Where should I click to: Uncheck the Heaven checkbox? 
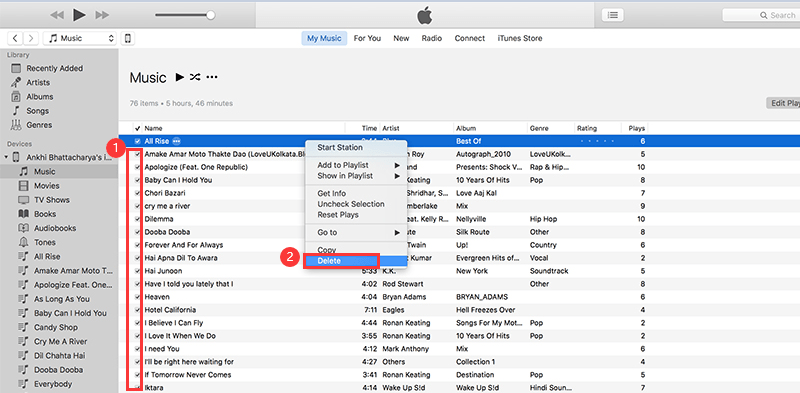pyautogui.click(x=137, y=297)
